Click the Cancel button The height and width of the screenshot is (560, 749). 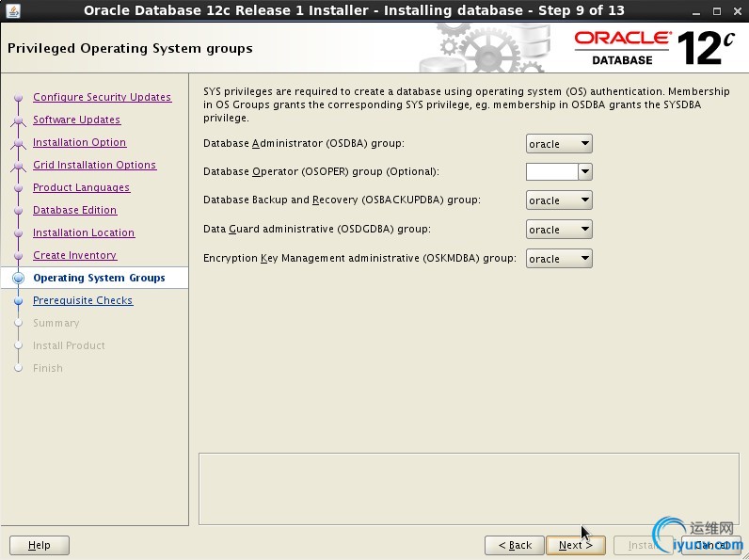711,545
